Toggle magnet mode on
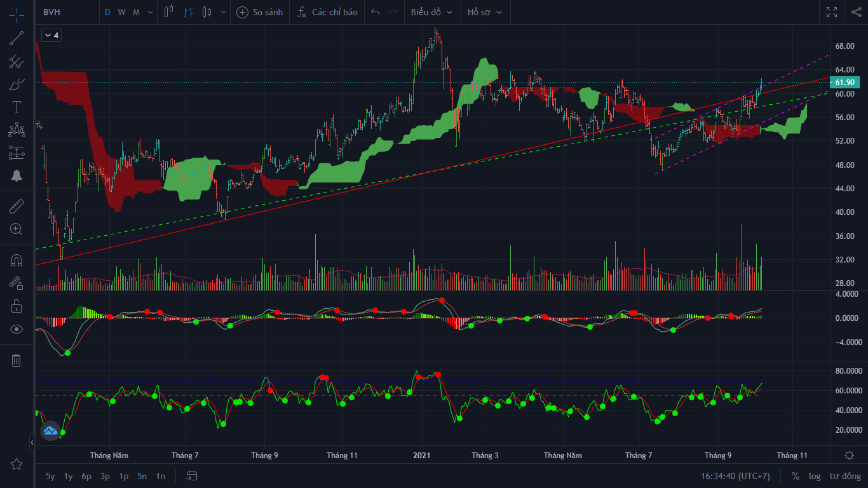Viewport: 868px width, 488px height. [x=17, y=260]
